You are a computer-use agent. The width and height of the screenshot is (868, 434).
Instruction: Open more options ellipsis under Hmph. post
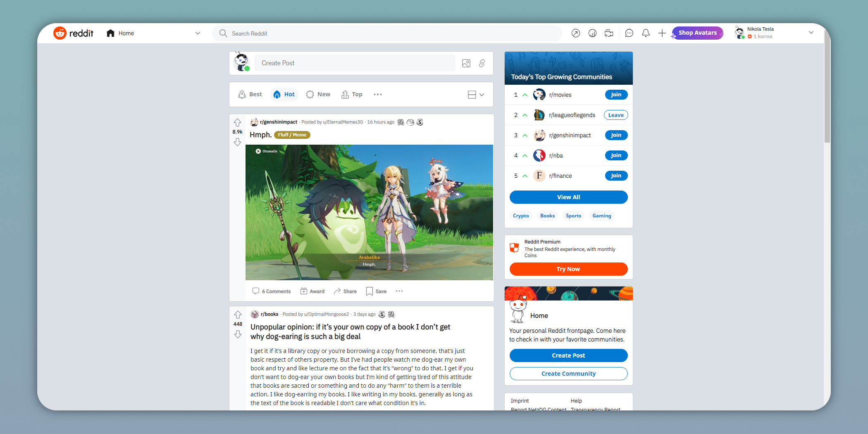[399, 291]
